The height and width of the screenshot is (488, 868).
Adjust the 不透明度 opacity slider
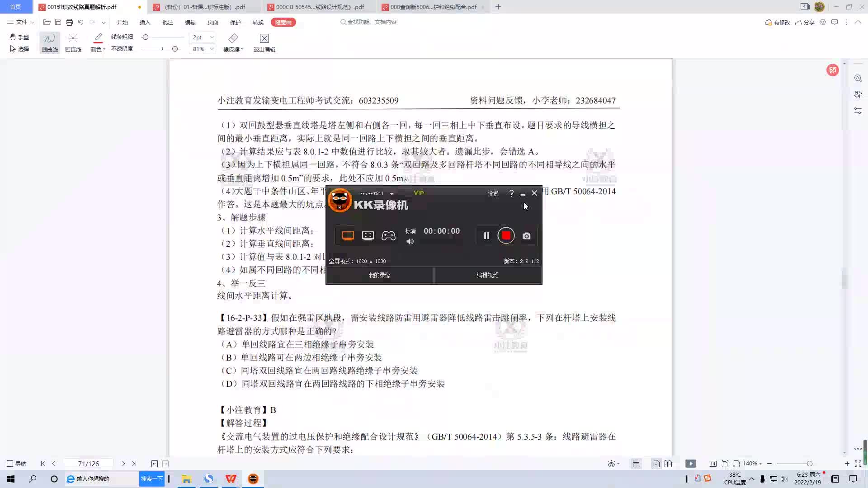[175, 49]
